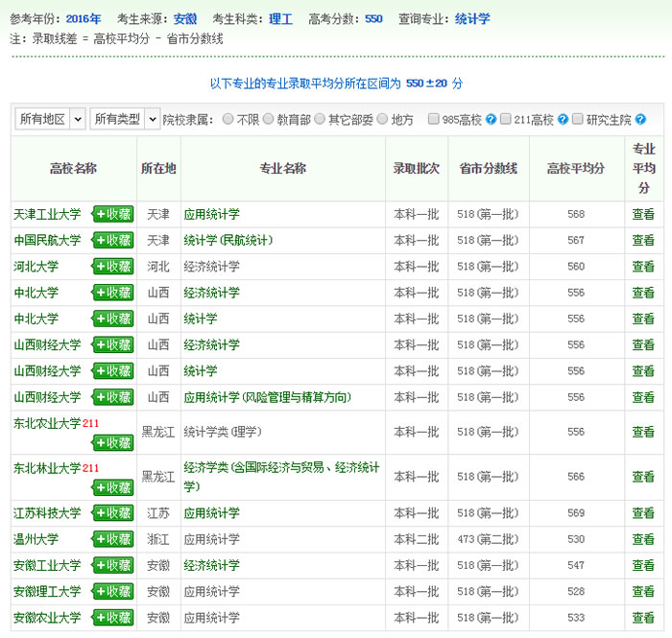The image size is (672, 638).
Task: Open the 东北林业大学 link
Action: [x=47, y=468]
